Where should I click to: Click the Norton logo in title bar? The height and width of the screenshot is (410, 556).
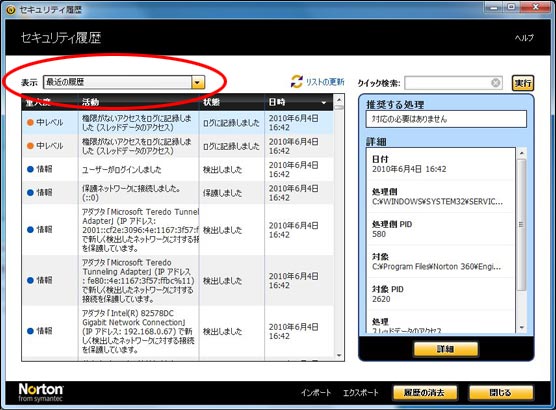click(x=11, y=10)
